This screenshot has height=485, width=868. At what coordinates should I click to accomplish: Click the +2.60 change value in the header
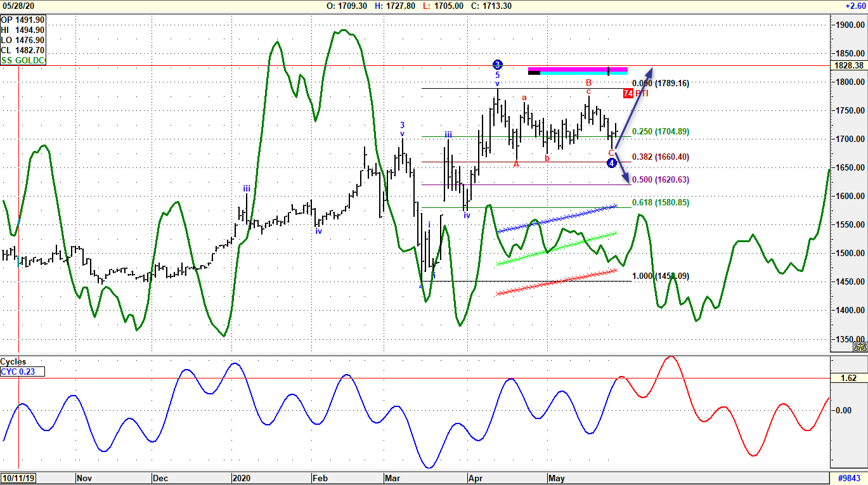(x=857, y=6)
